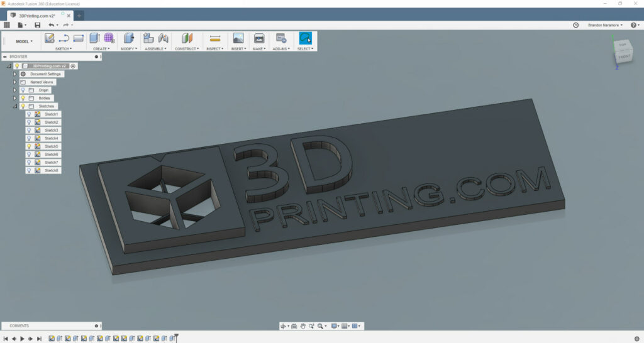Select the Create Form purple box tool

click(x=109, y=38)
